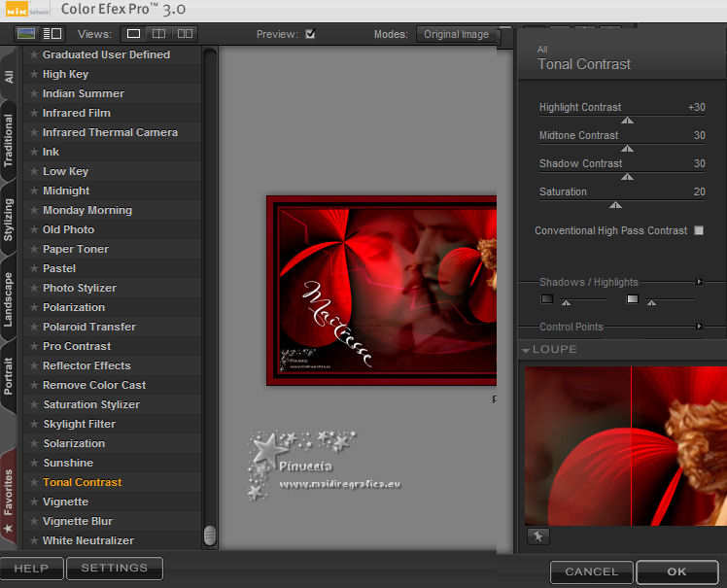Click the favorite star next to Ink
This screenshot has width=727, height=588.
34,152
